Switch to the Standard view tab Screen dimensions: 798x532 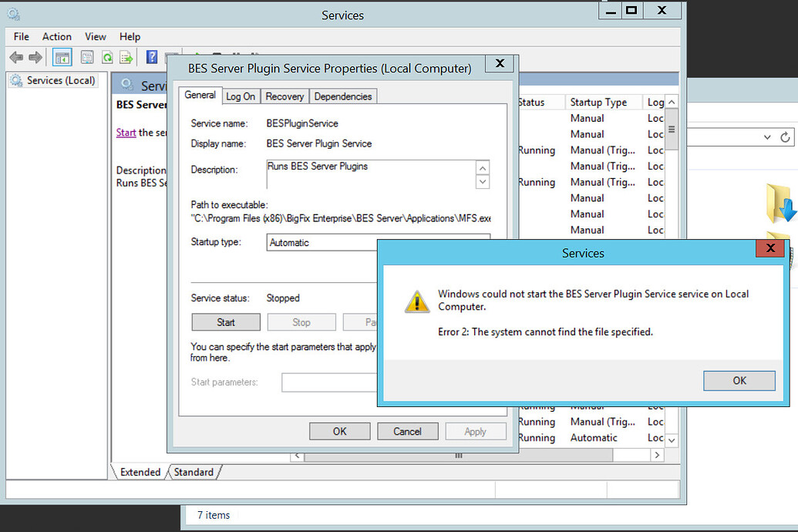[x=193, y=472]
